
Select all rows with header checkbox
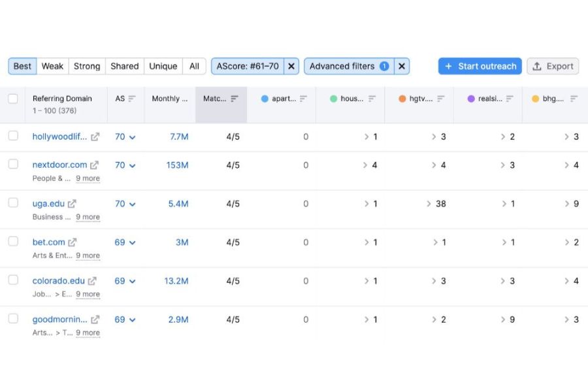point(13,99)
